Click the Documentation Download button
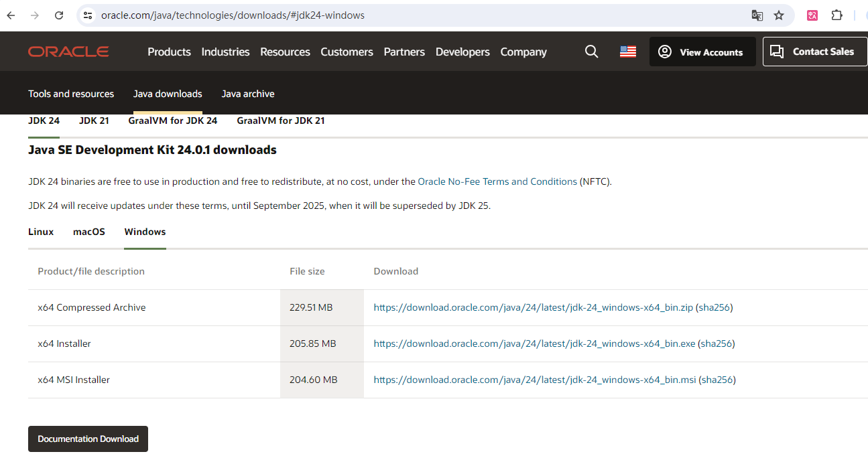 point(88,439)
